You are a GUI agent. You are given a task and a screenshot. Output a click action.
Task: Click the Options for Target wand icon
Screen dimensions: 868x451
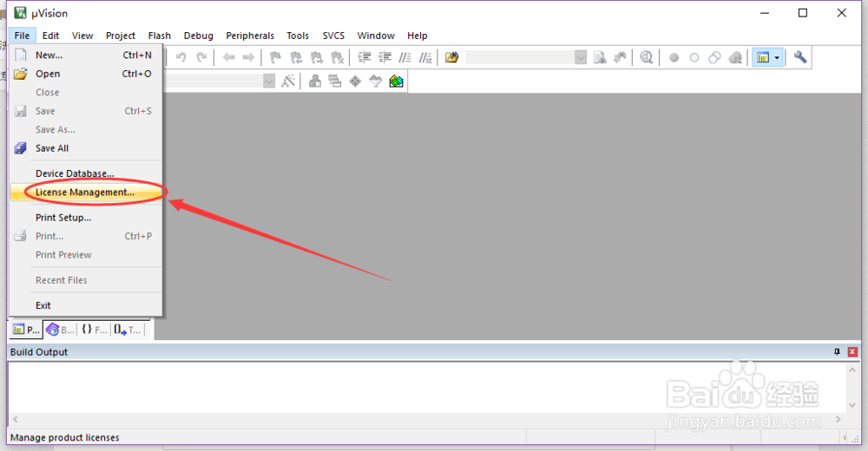point(288,82)
